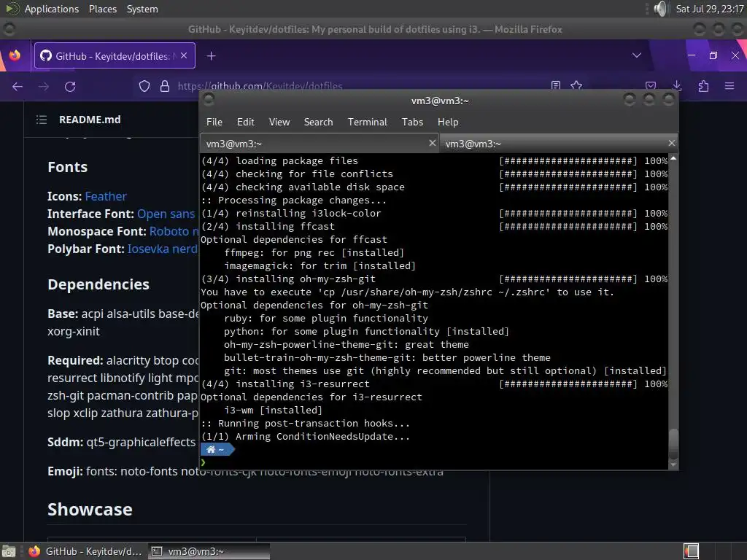The height and width of the screenshot is (560, 747).
Task: Switch to the first vm3@vm3:~ terminal tab
Action: tap(313, 144)
